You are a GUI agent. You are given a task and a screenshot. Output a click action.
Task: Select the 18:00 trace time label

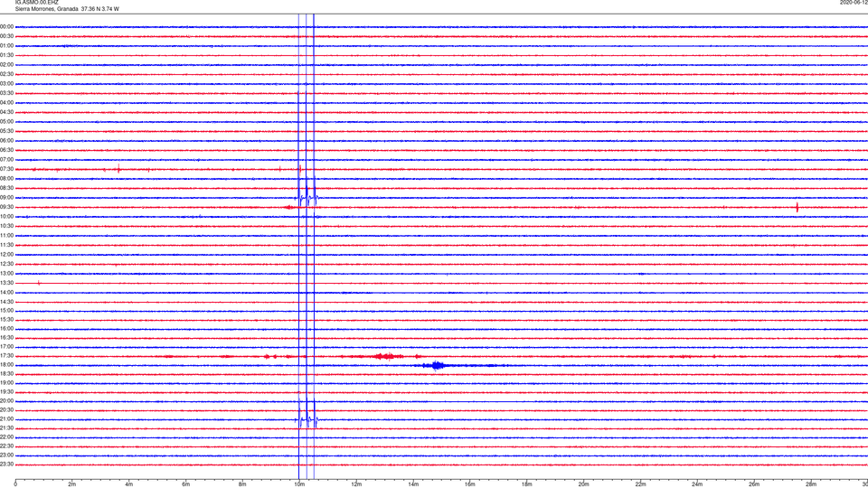click(6, 365)
